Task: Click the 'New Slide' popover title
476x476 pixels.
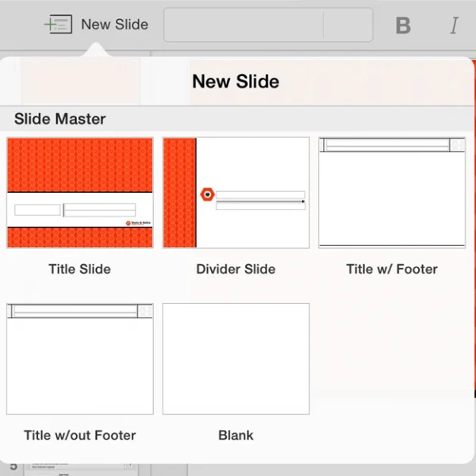Action: pyautogui.click(x=236, y=82)
